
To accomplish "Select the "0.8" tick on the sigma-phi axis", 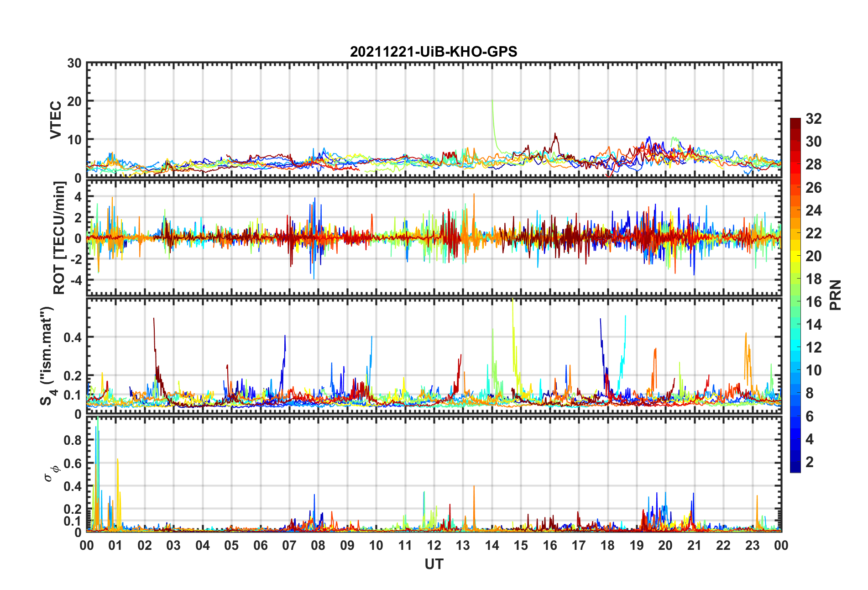I will pyautogui.click(x=73, y=440).
